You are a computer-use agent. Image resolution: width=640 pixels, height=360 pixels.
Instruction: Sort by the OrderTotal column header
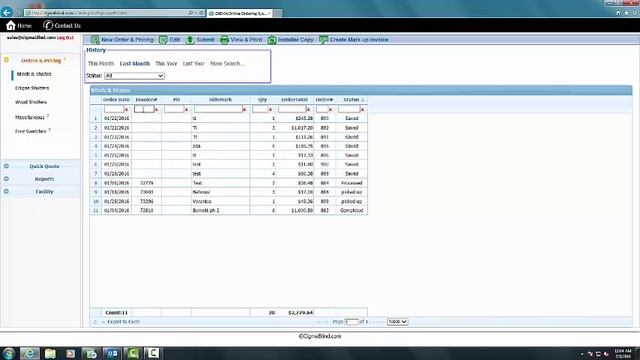click(x=295, y=100)
